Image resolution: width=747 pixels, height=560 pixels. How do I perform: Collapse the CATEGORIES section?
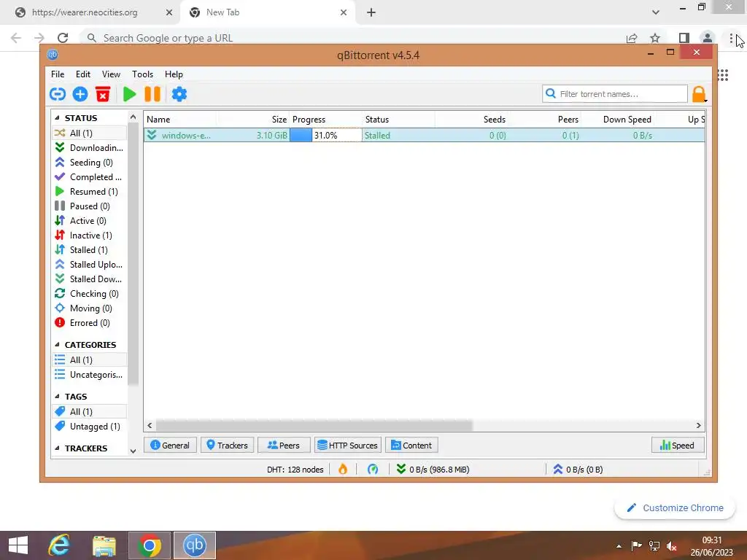click(57, 345)
